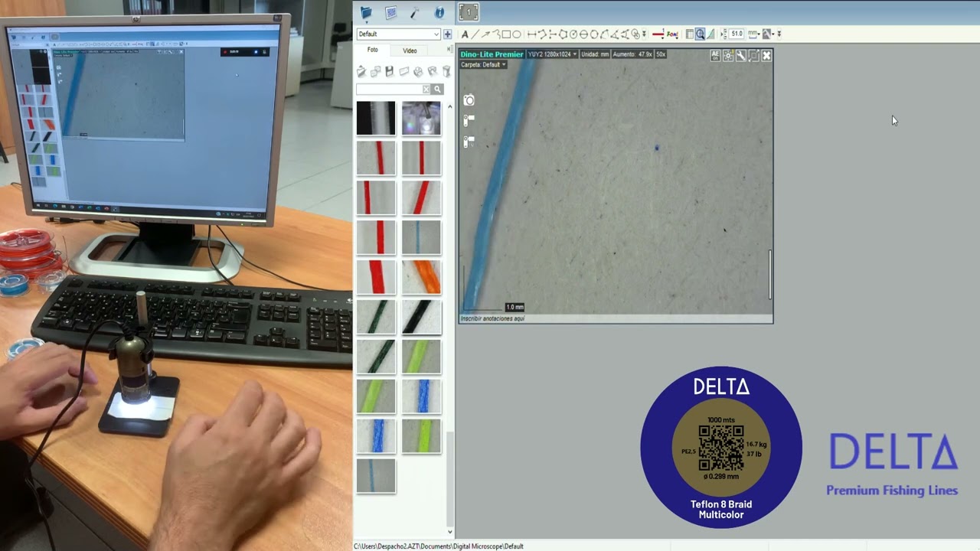
Task: Open the barcode/QR image reader icon
Action: [x=391, y=12]
